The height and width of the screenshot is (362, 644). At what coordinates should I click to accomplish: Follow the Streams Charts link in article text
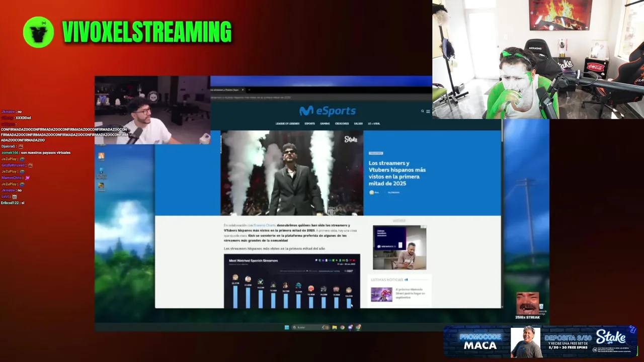[265, 225]
